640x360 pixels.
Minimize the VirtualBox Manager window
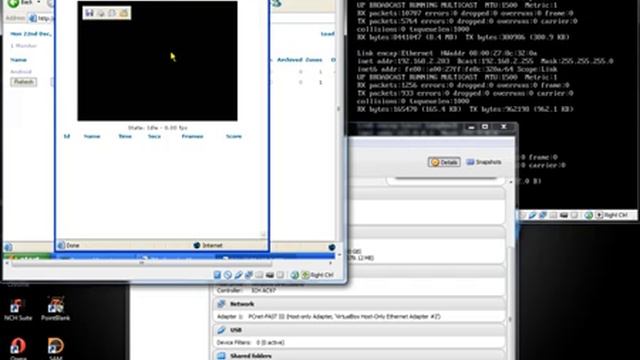pyautogui.click(x=471, y=127)
